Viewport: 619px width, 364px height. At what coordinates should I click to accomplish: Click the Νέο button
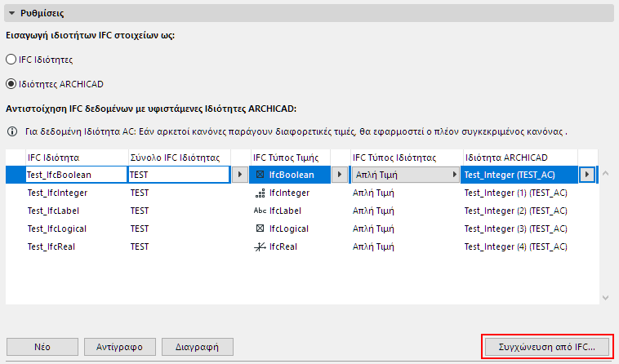[x=42, y=346]
